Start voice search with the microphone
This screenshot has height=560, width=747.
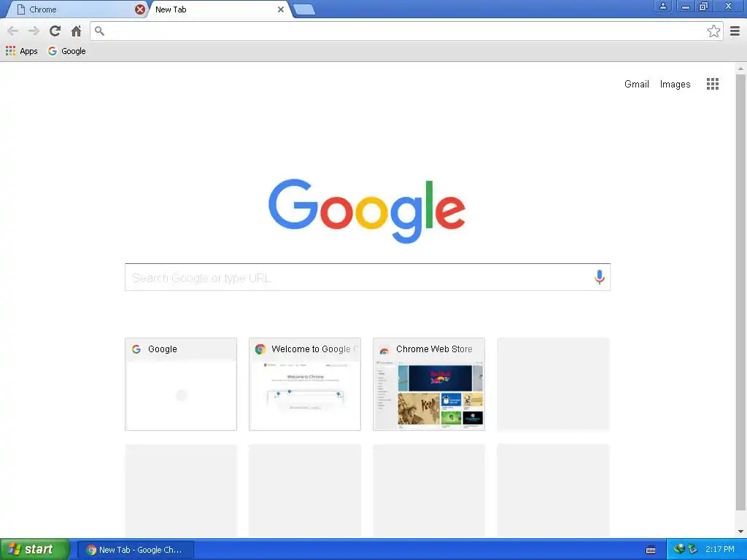click(x=600, y=277)
